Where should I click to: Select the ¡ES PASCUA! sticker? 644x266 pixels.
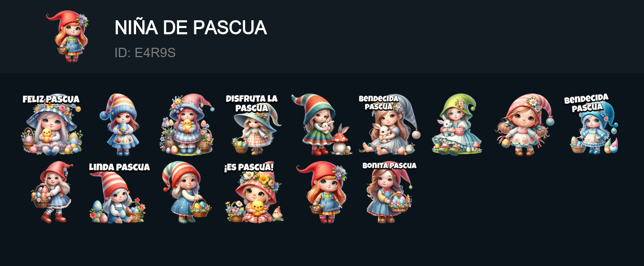(x=254, y=192)
